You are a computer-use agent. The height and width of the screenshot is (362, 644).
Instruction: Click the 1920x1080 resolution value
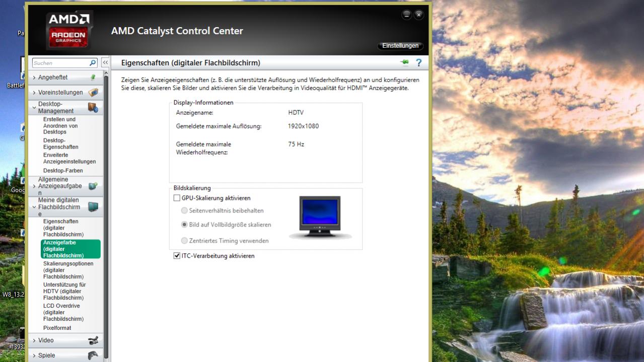click(304, 126)
